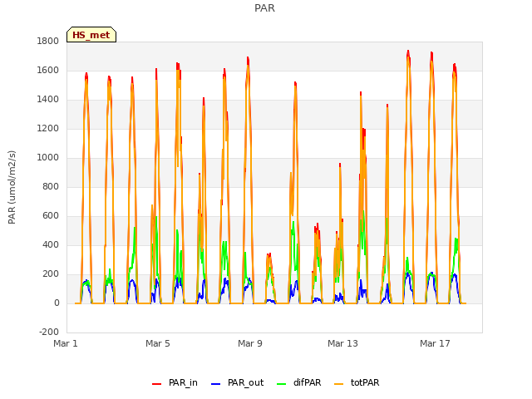Click the Mar 9 x-axis tick label
The height and width of the screenshot is (399, 532).
pos(250,343)
